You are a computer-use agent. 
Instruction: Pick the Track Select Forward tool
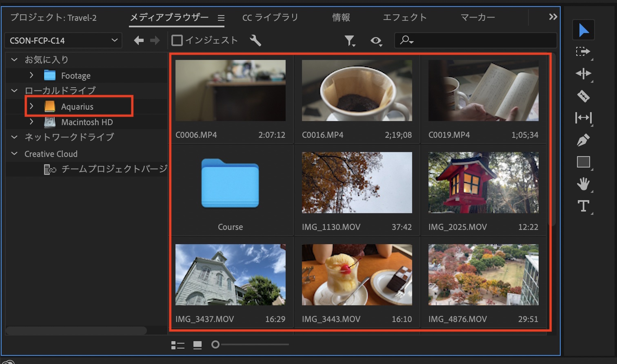click(x=583, y=52)
